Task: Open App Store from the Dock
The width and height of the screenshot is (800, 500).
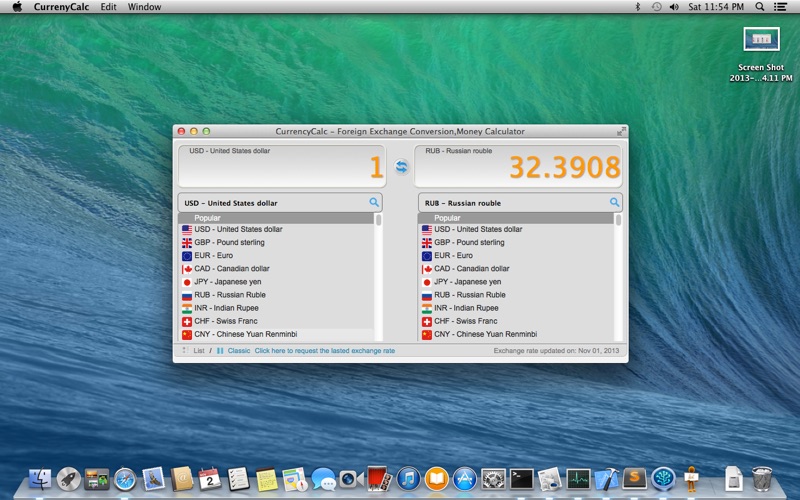Action: pos(465,479)
